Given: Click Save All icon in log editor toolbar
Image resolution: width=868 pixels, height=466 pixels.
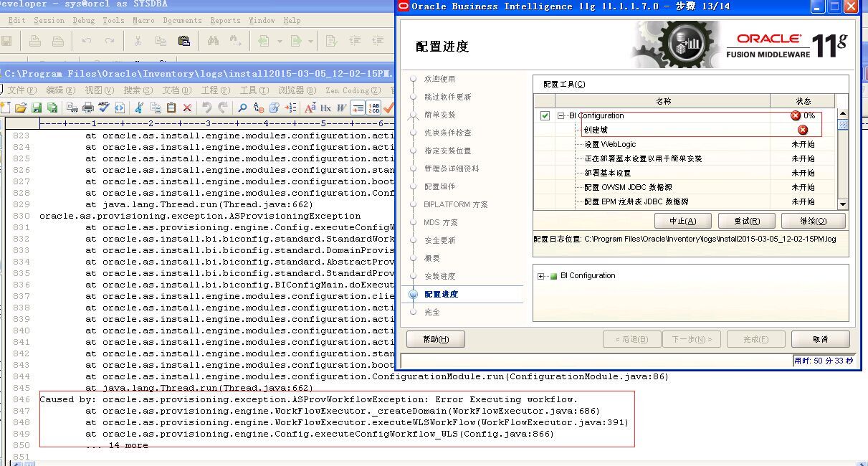Looking at the screenshot, I should coord(52,108).
